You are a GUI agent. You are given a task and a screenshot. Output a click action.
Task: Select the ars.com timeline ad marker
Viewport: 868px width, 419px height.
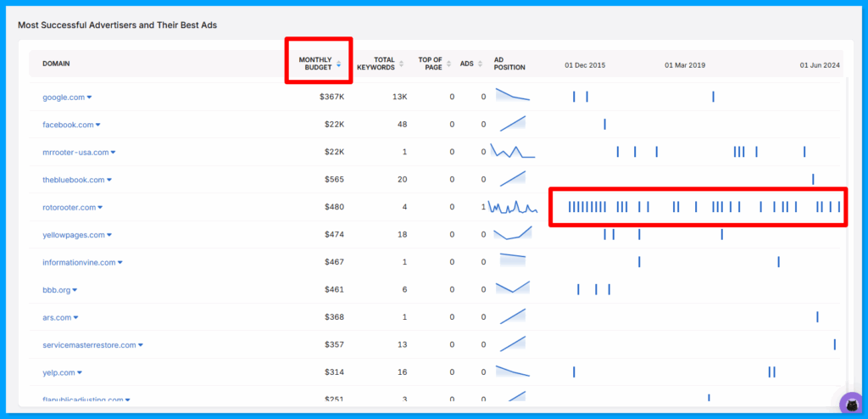click(x=818, y=316)
